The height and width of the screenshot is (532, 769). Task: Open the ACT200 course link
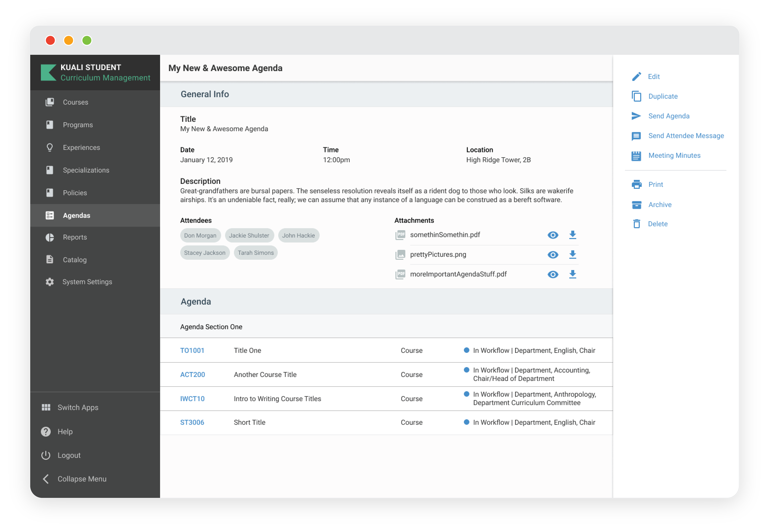pyautogui.click(x=193, y=374)
